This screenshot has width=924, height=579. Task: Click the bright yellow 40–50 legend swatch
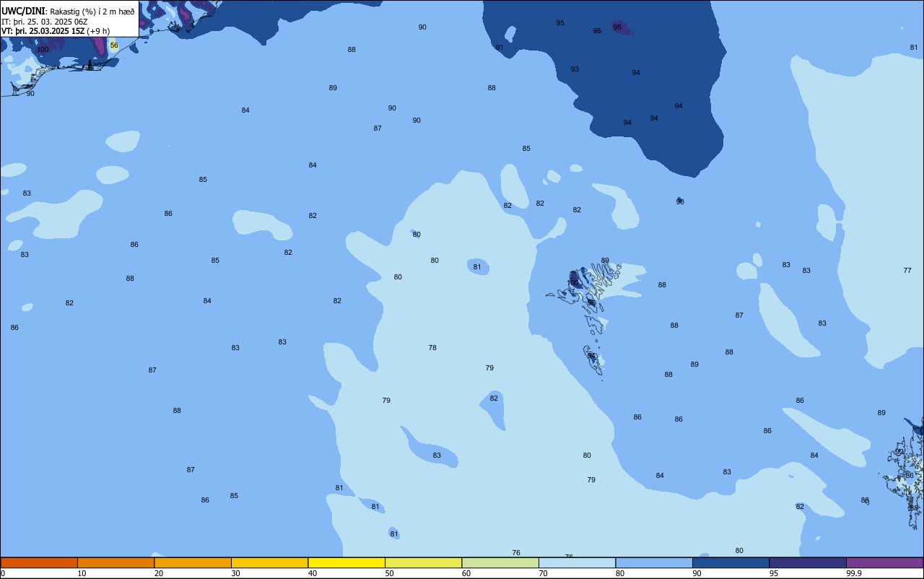(346, 562)
